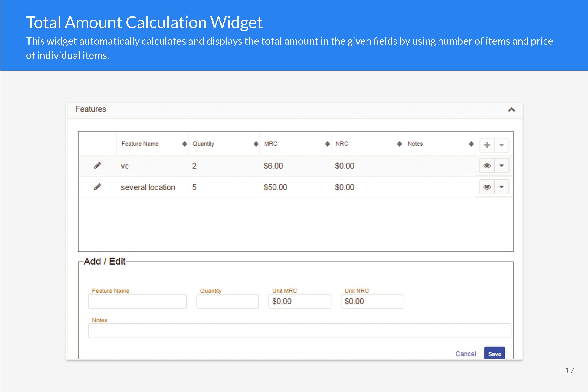Open the several location row action dropdown
Screen dimensions: 588x392
point(501,187)
